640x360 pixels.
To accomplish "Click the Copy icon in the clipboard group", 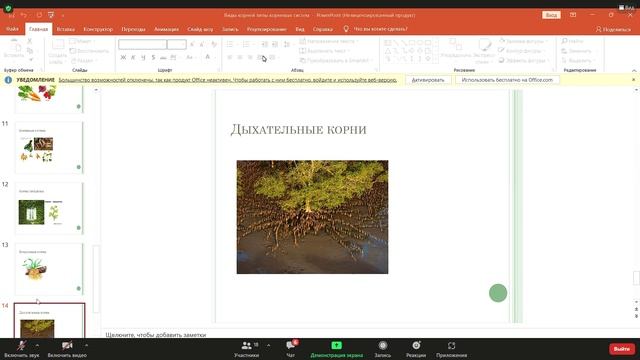I will point(29,51).
